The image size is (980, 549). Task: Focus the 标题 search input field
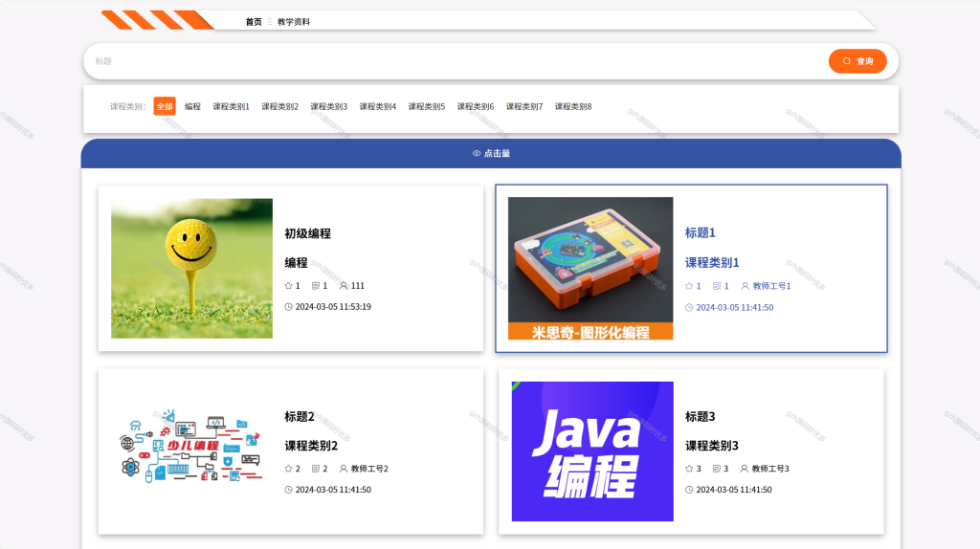459,61
